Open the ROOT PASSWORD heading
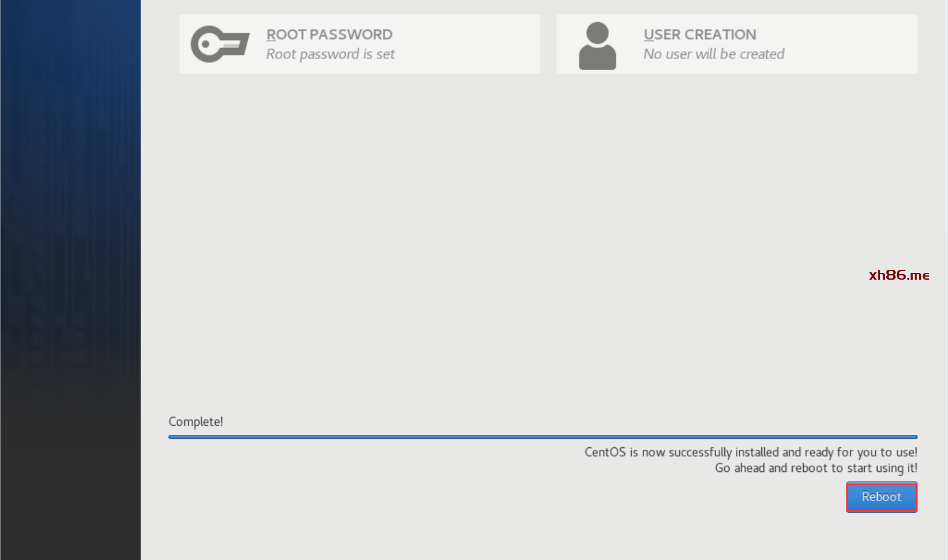Image resolution: width=948 pixels, height=560 pixels. (x=329, y=34)
